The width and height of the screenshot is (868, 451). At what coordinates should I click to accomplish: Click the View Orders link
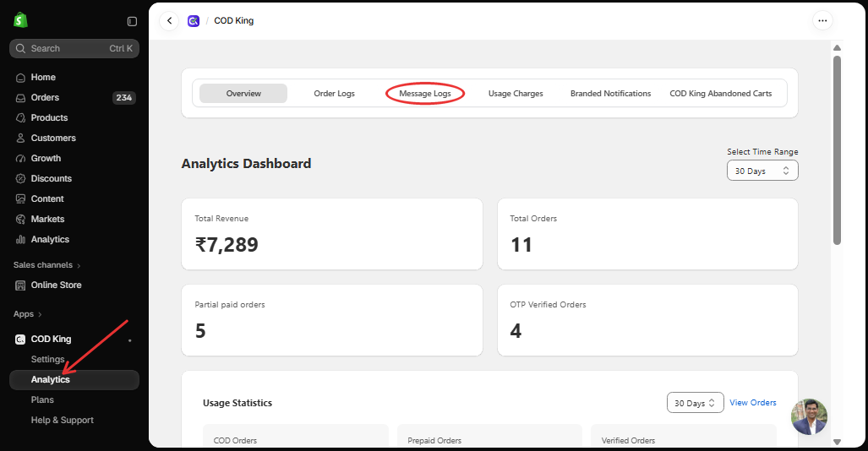click(x=753, y=402)
